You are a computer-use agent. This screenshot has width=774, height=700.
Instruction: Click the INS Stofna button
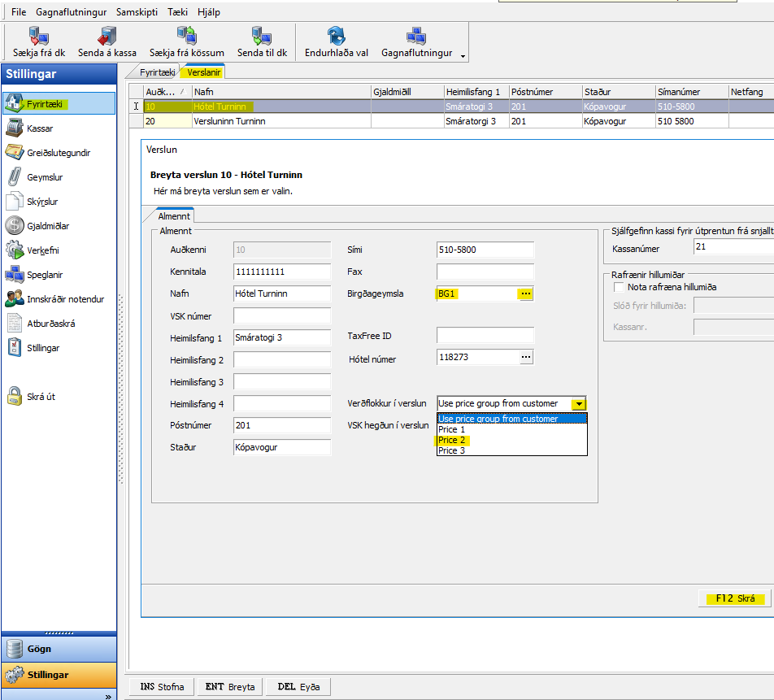162,687
